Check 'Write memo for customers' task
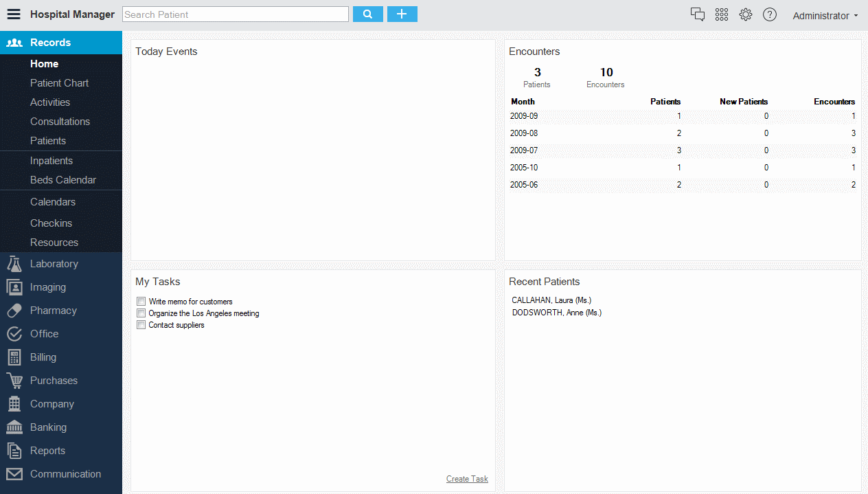This screenshot has height=494, width=868. click(x=141, y=302)
